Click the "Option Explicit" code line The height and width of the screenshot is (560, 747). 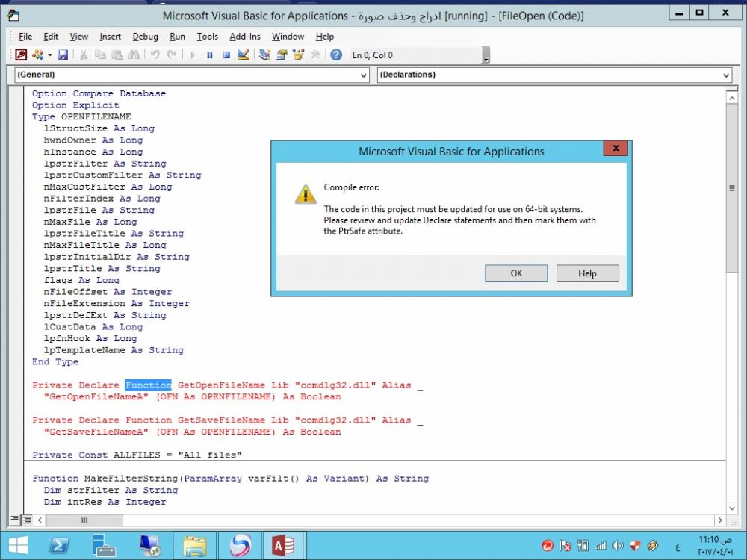pyautogui.click(x=75, y=105)
